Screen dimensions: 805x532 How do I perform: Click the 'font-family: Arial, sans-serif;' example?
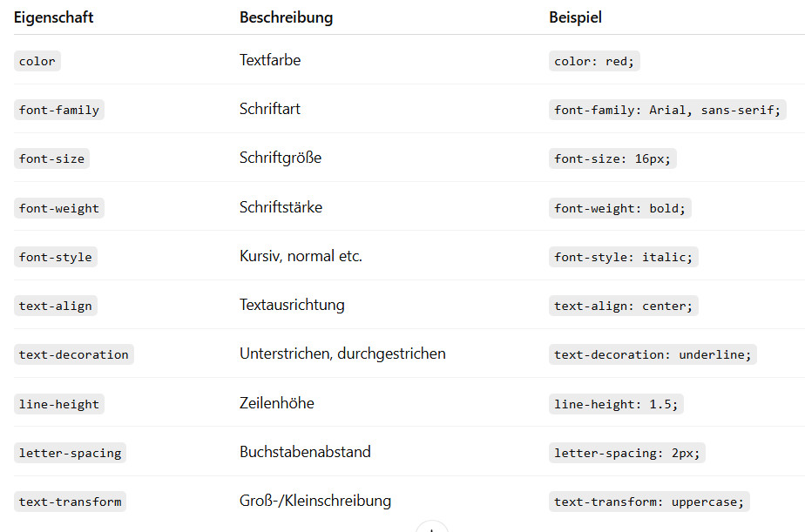tap(667, 110)
